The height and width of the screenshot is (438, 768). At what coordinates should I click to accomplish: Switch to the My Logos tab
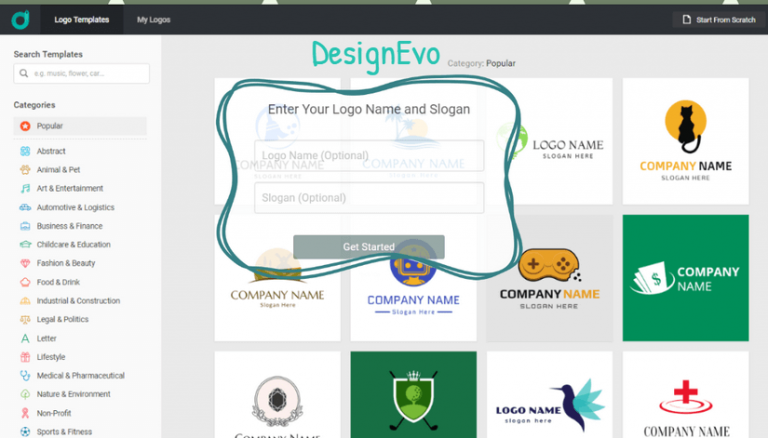point(153,19)
